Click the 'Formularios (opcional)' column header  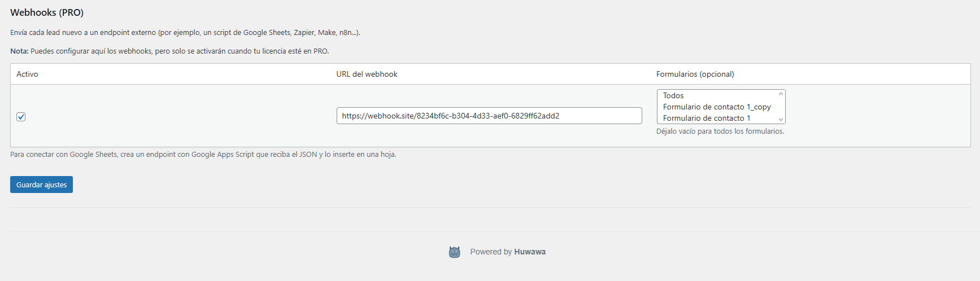695,74
